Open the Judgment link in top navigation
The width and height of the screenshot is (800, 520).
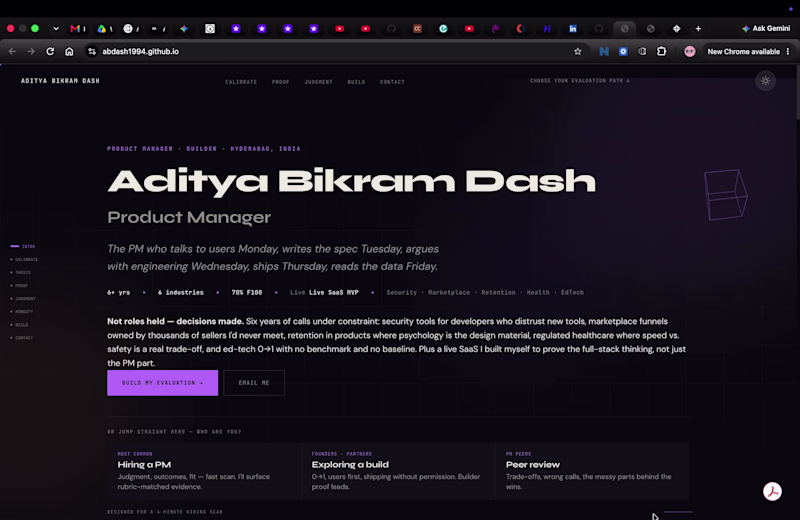click(x=318, y=82)
